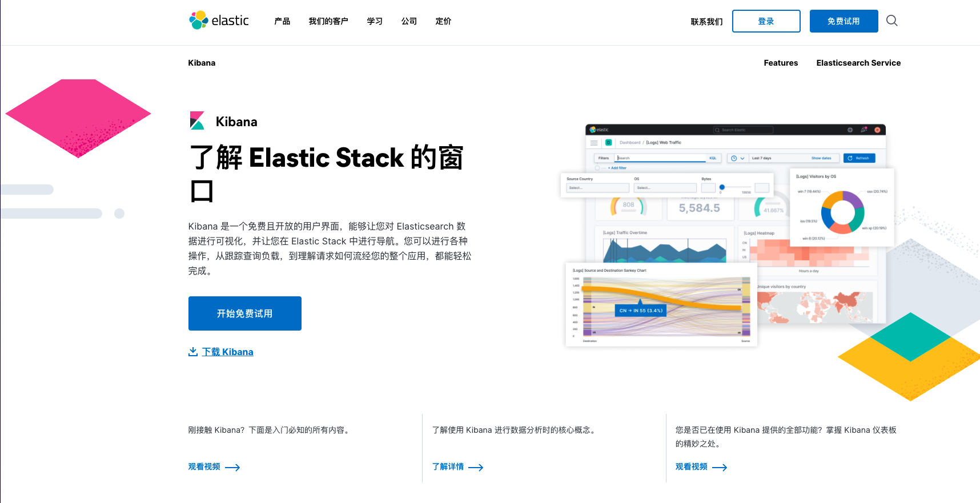Click the Sankey chart preview image

click(x=661, y=305)
